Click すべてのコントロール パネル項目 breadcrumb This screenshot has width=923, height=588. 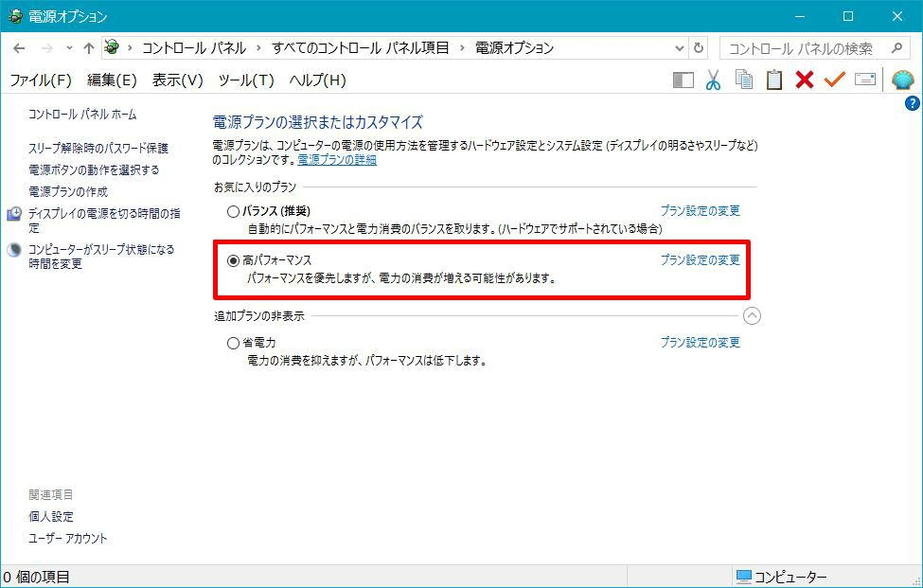tap(361, 47)
